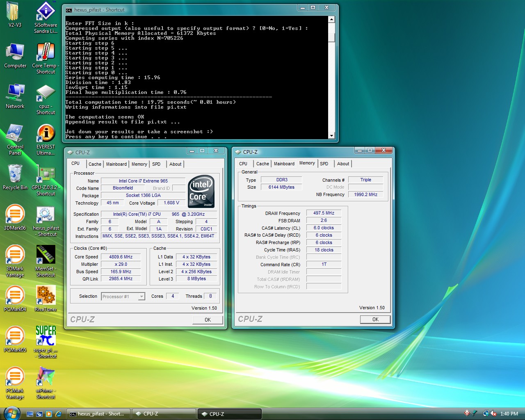
Task: Open the Cache tab in left CPU-Z
Action: [x=95, y=164]
